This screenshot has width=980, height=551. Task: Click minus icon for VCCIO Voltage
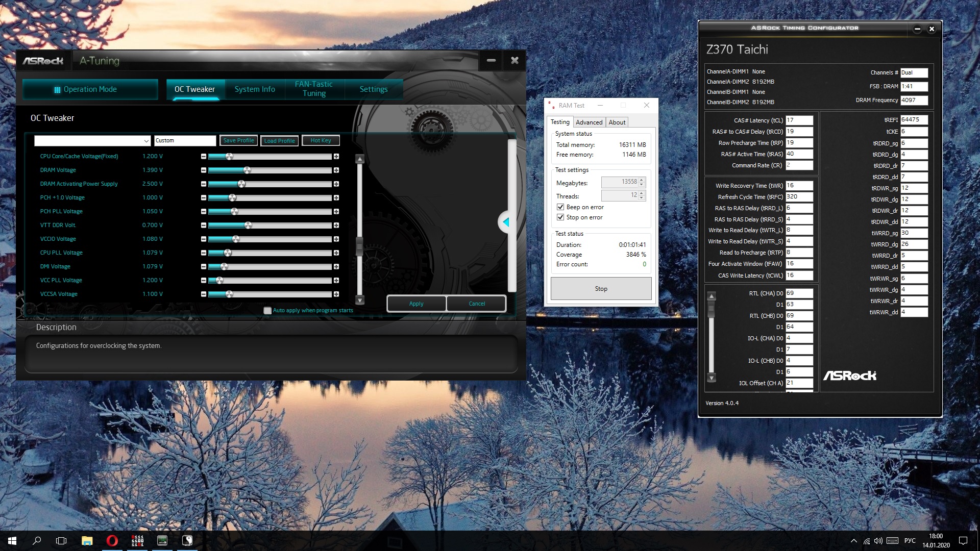coord(204,239)
